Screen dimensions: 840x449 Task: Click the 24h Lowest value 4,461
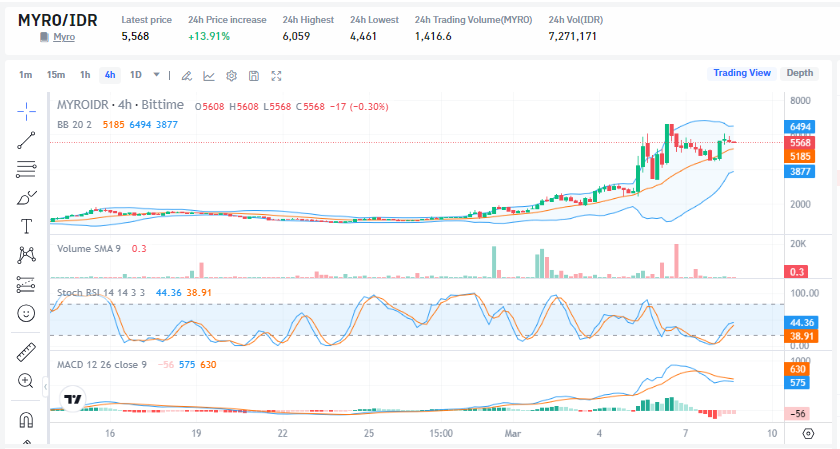363,36
